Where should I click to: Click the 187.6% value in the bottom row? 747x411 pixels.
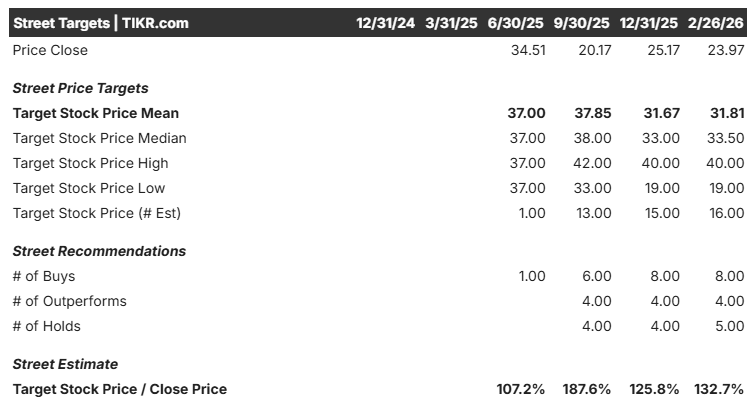(589, 389)
